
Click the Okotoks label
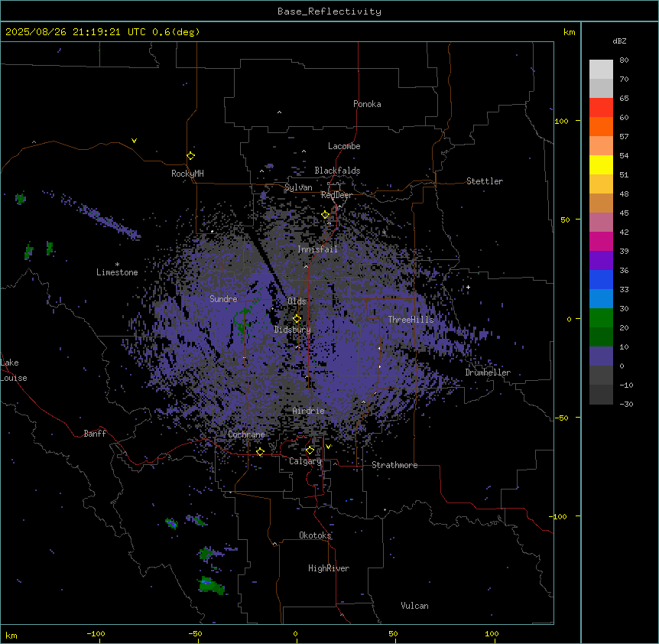click(315, 535)
